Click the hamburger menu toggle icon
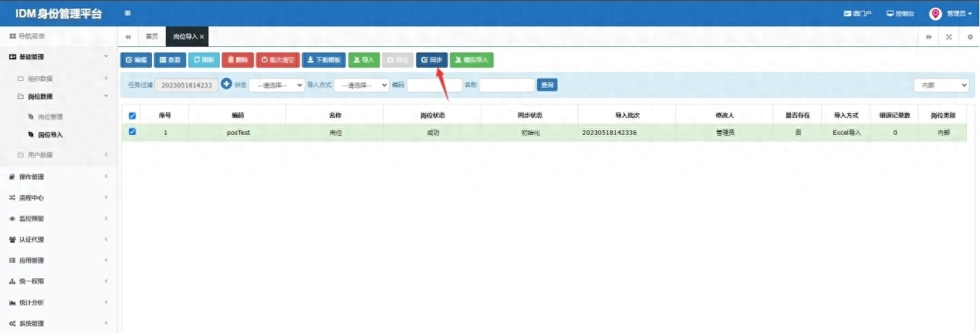Screen dimensions: 980x333 click(x=127, y=13)
